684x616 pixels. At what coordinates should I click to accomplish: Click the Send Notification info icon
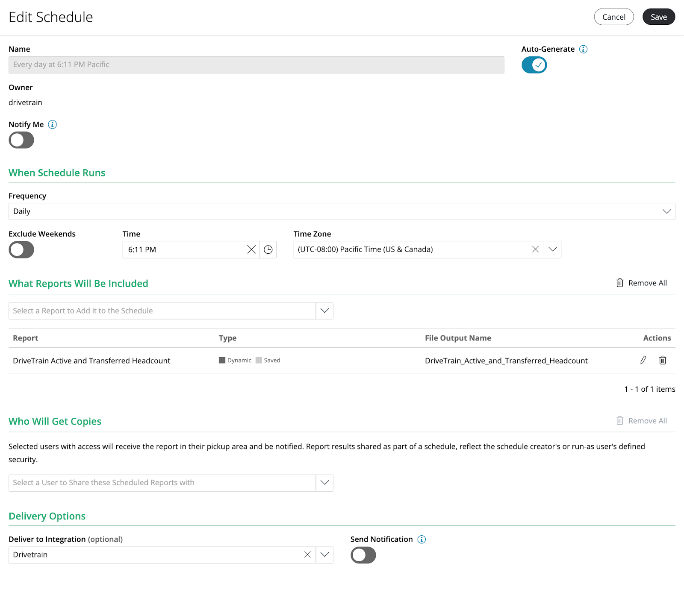422,539
